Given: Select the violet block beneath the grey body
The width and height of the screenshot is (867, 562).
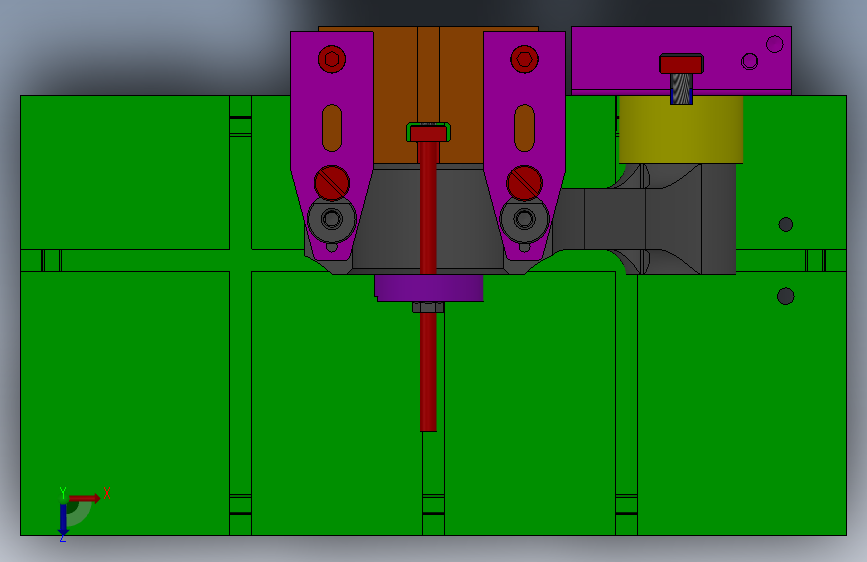Looking at the screenshot, I should [x=429, y=288].
